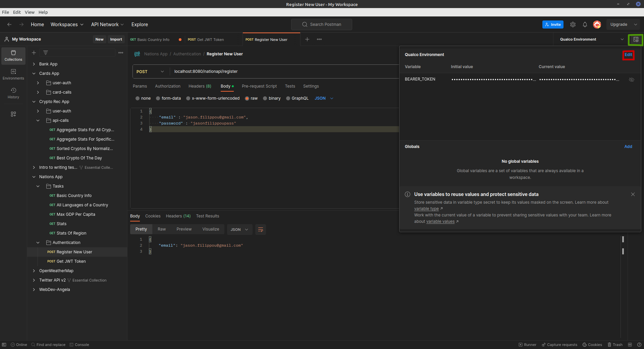Expand the Bank App collection
This screenshot has height=349, width=644.
tap(34, 64)
